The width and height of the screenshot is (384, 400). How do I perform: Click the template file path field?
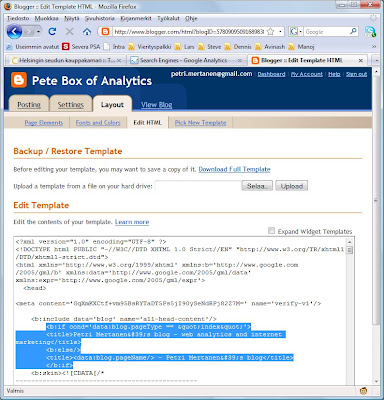point(198,186)
